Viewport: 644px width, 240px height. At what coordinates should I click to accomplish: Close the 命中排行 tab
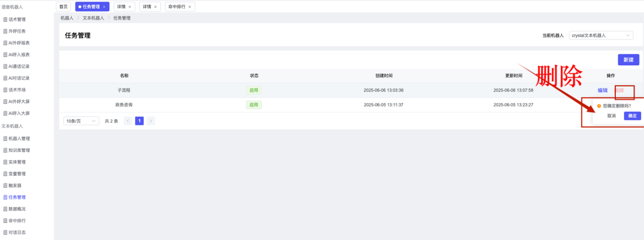tap(190, 7)
